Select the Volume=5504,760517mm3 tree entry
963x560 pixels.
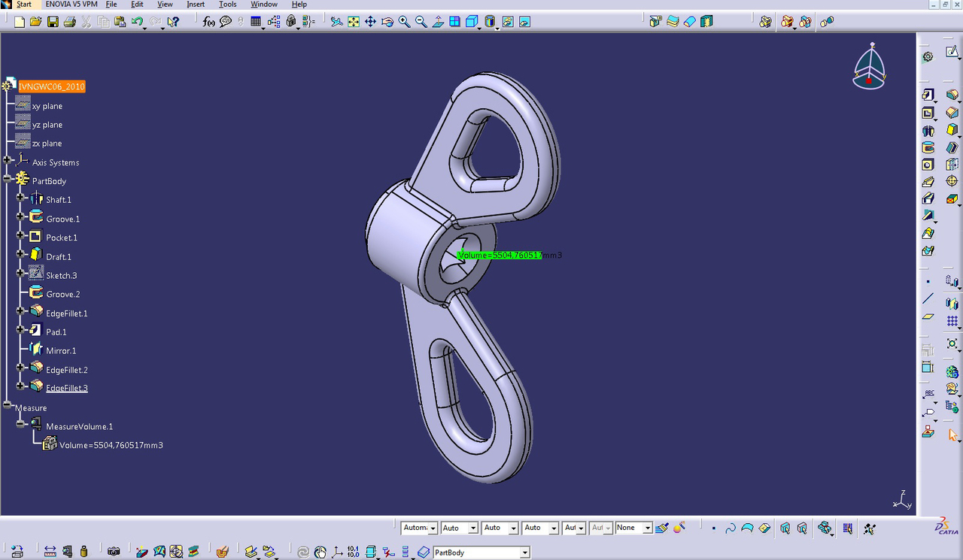coord(111,446)
